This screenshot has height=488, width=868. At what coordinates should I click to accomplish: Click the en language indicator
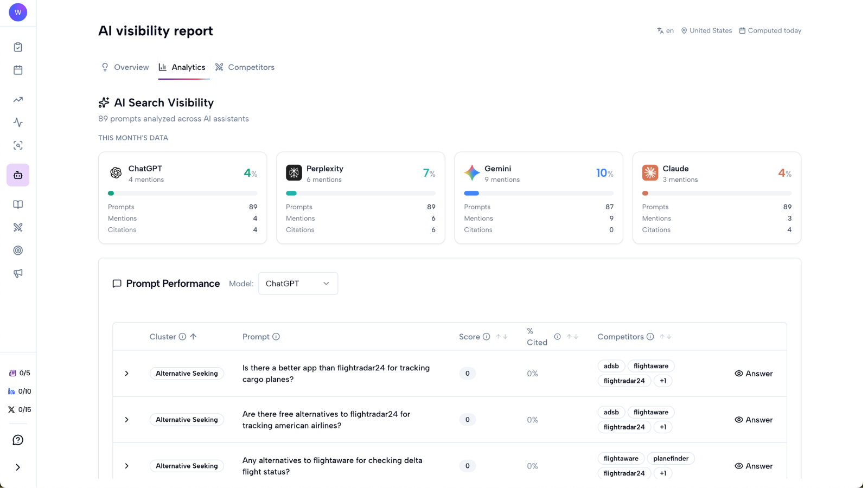pos(665,31)
